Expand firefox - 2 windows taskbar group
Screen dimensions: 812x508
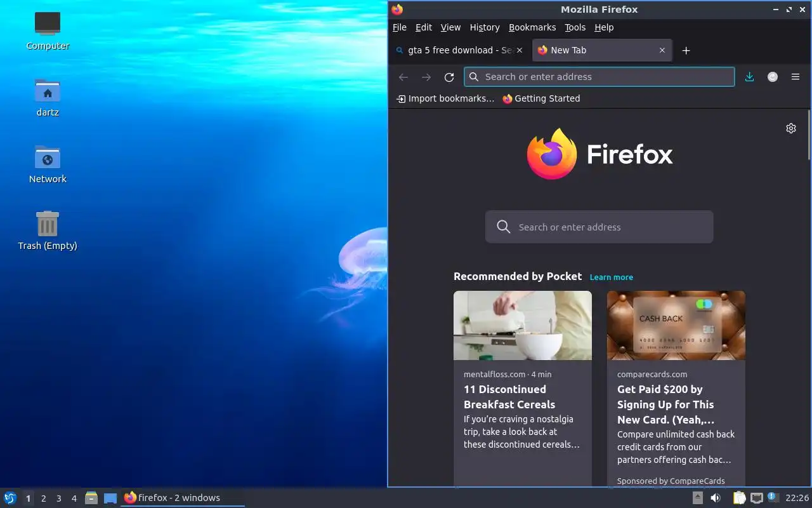[183, 498]
